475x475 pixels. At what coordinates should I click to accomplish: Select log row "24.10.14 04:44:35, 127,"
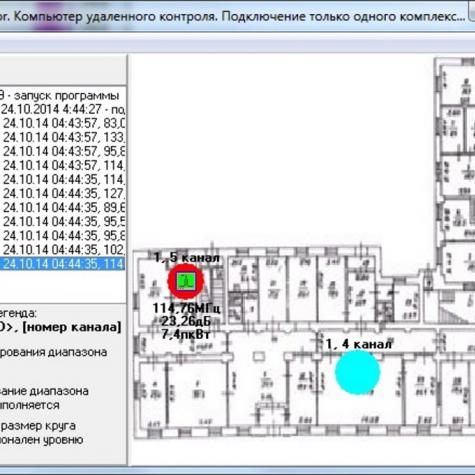63,193
